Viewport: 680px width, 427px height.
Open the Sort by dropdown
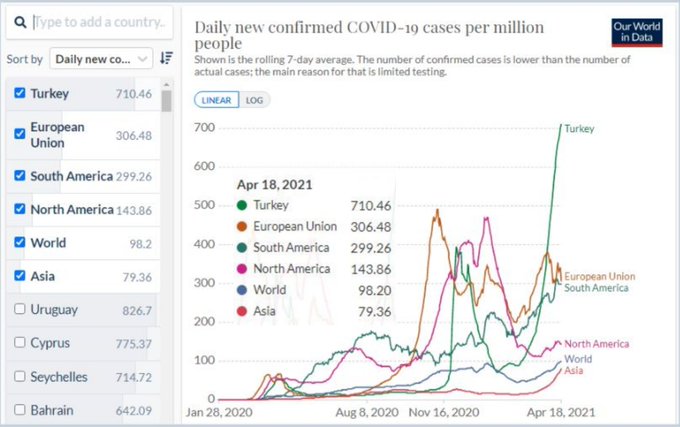(101, 59)
